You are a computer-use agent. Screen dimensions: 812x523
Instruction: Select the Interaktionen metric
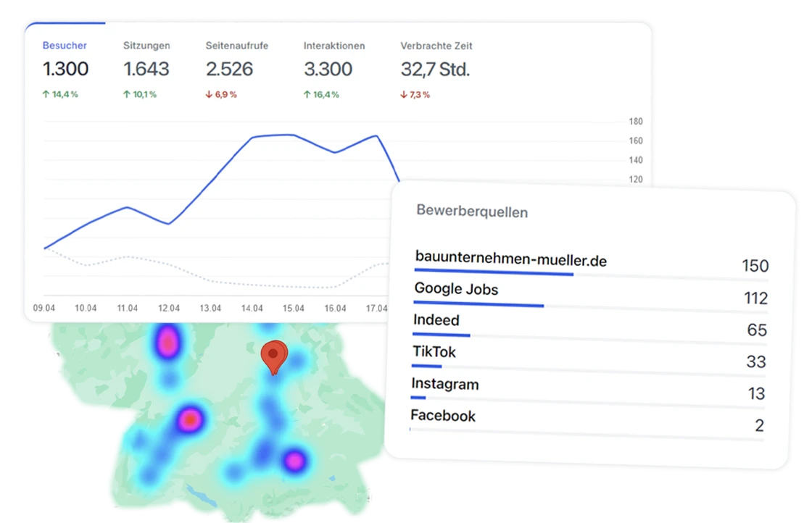pos(334,45)
